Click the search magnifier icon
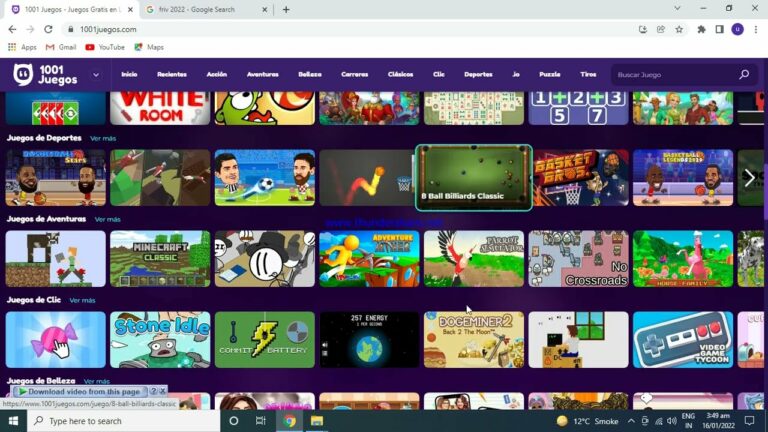Screen dimensions: 768x432 (x=744, y=74)
